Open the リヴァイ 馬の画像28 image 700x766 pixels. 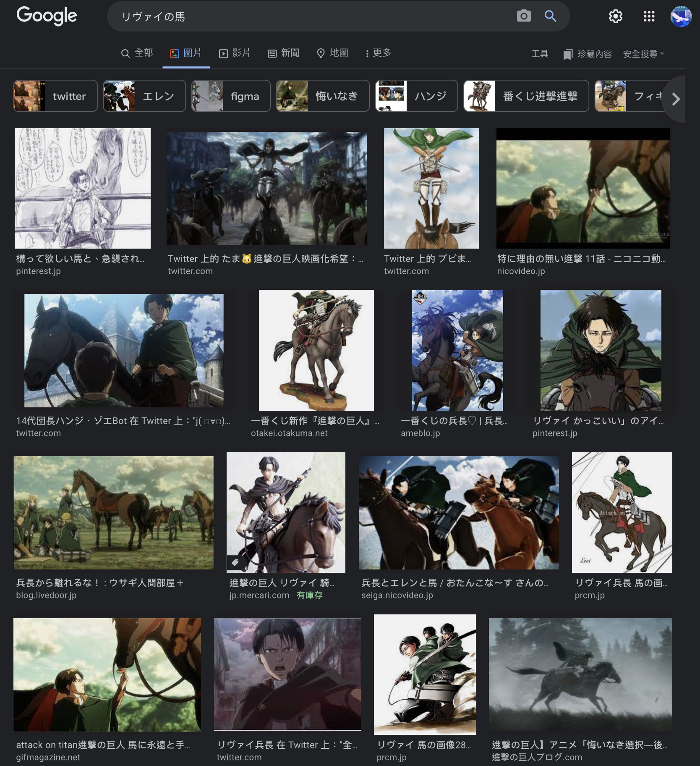click(x=425, y=674)
